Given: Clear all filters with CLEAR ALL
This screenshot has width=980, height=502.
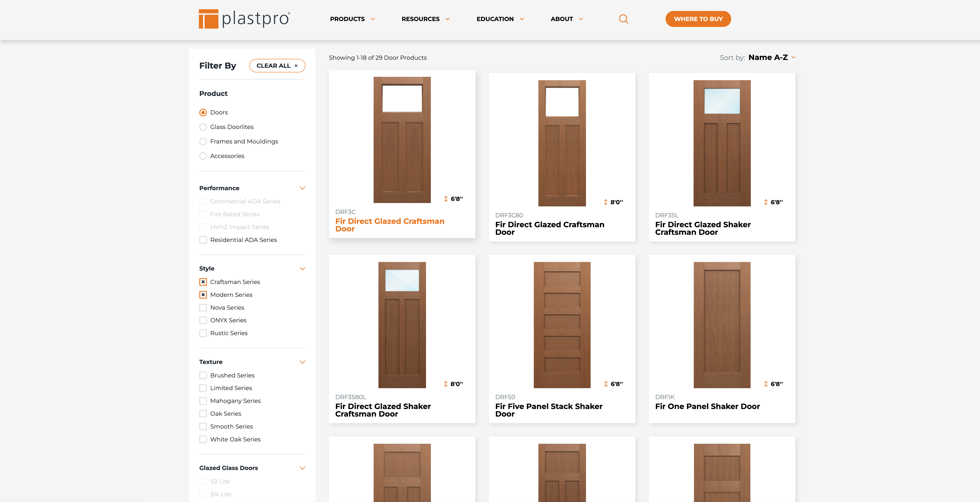Looking at the screenshot, I should [277, 66].
